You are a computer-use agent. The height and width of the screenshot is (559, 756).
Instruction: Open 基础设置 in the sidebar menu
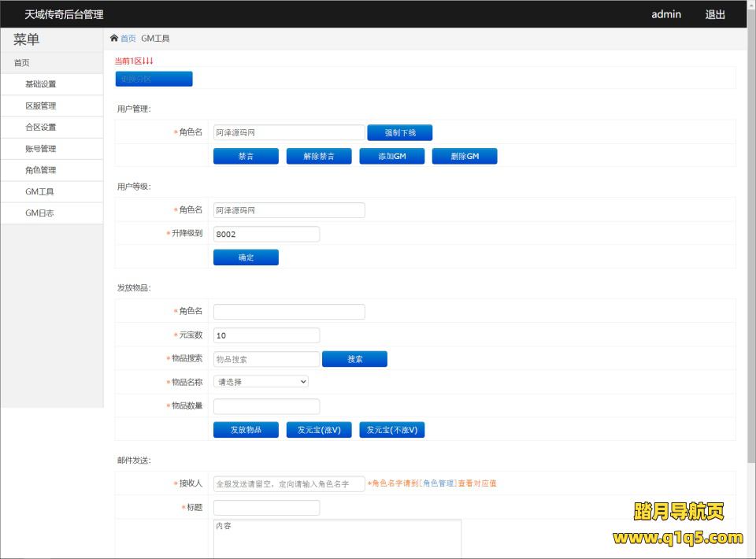41,84
